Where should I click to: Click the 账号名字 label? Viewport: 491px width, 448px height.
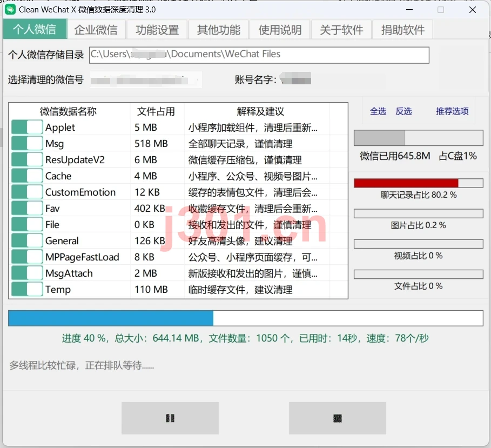coord(255,79)
